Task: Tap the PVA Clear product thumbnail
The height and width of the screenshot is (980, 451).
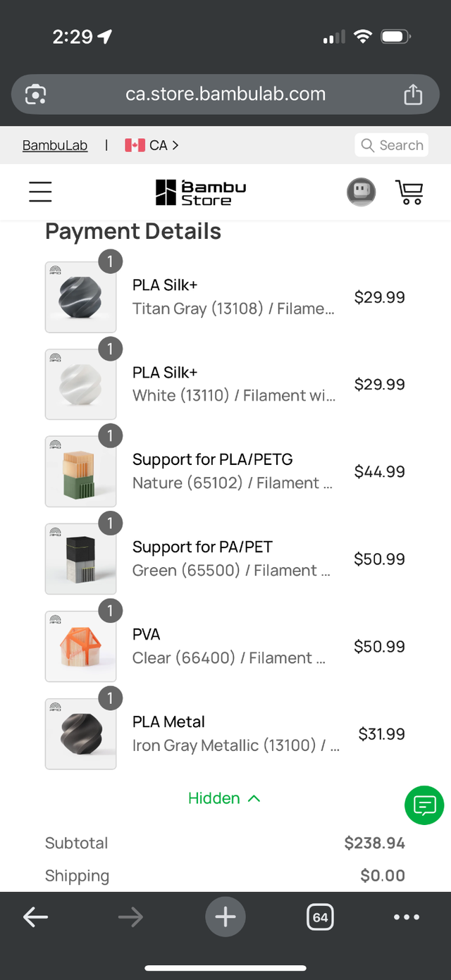Action: pos(80,646)
